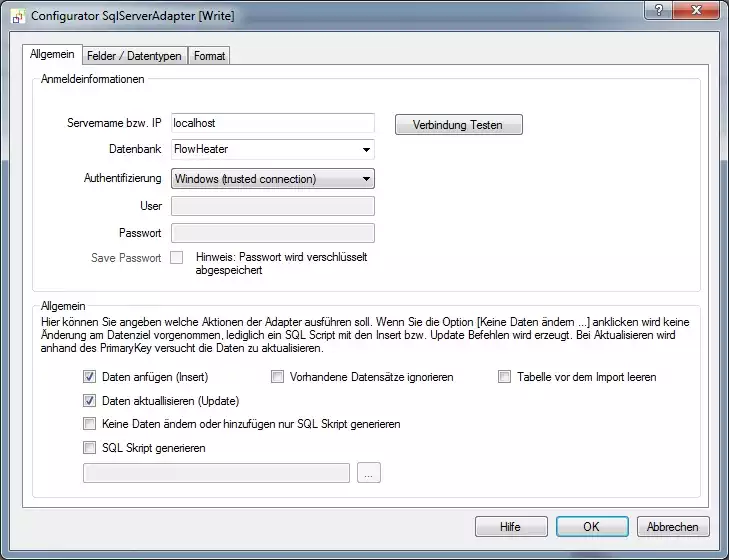Enable Vorhandene Datensätze ignorieren

click(x=278, y=377)
